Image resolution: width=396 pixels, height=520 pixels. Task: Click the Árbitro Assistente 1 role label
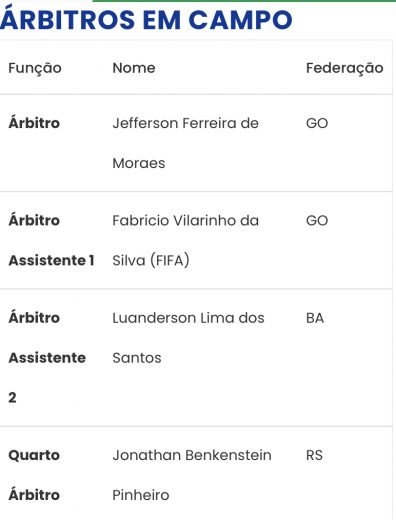pos(52,240)
